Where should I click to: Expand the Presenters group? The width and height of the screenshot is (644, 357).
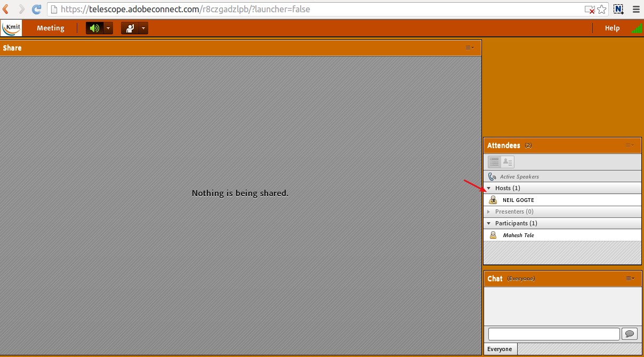[x=489, y=212]
